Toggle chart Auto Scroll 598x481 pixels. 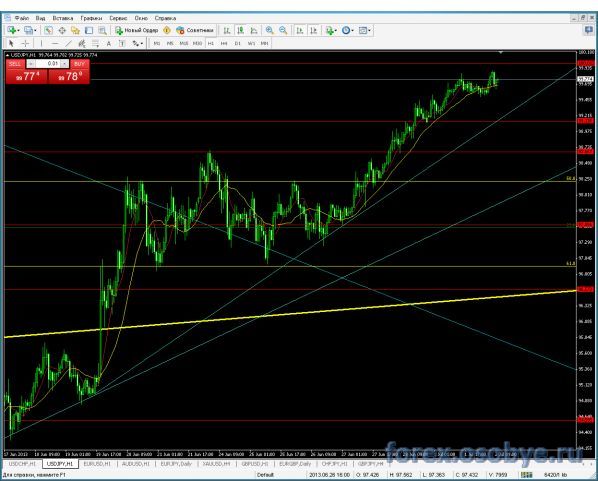tap(300, 31)
